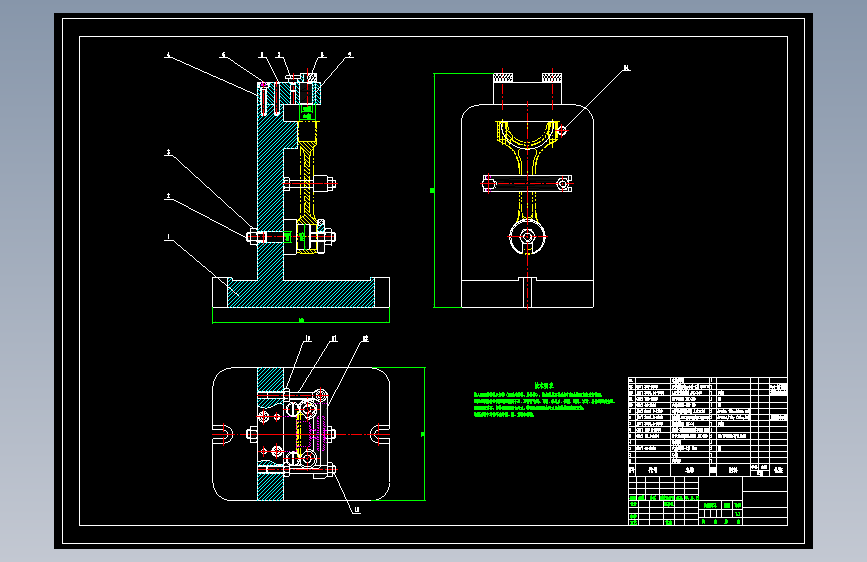
Task: Select the green bushing part above the rod in section view
Action: click(x=307, y=112)
